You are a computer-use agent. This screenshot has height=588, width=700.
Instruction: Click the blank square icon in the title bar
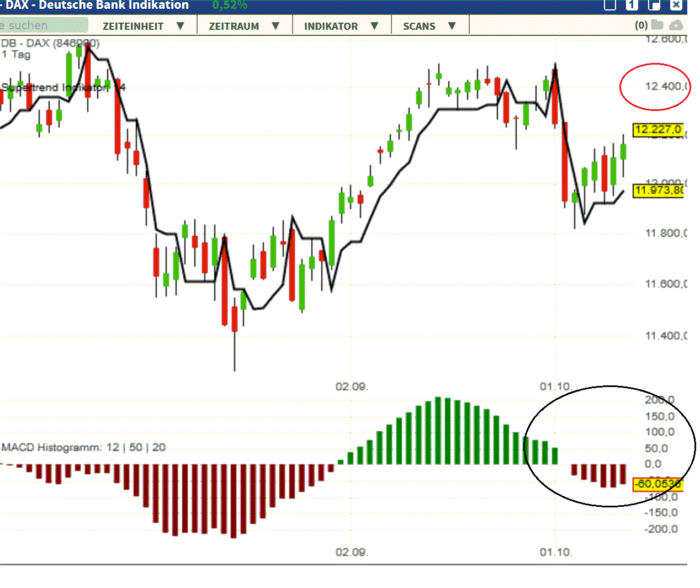pos(609,5)
